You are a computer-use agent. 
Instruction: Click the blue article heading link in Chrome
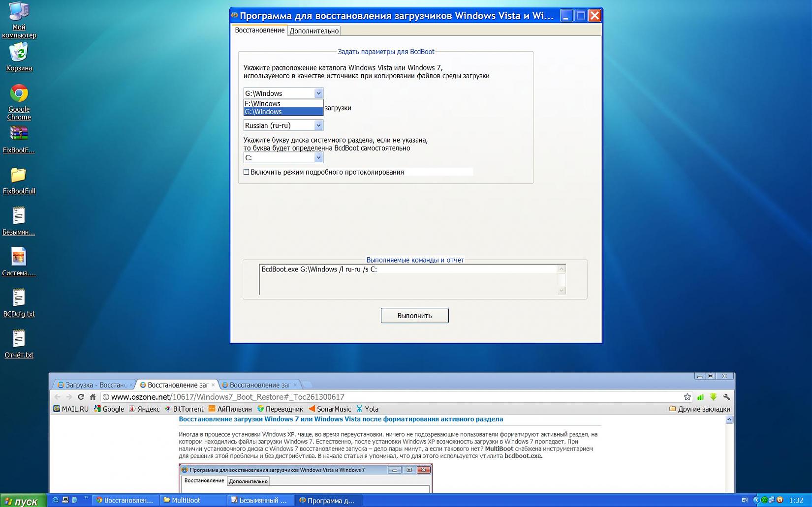(x=341, y=419)
